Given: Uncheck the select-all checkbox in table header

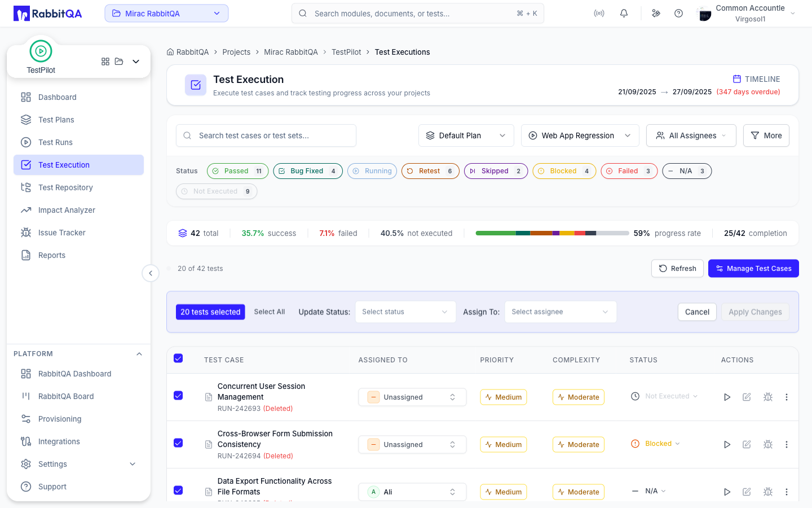Looking at the screenshot, I should pos(178,358).
